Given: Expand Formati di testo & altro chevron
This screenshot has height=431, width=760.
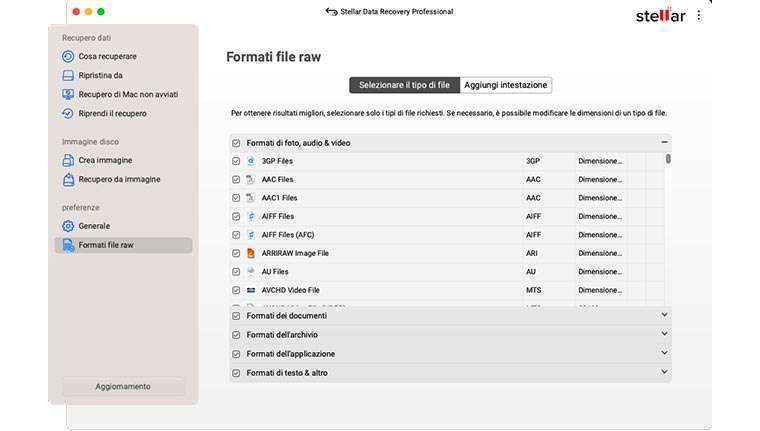Looking at the screenshot, I should [x=664, y=372].
